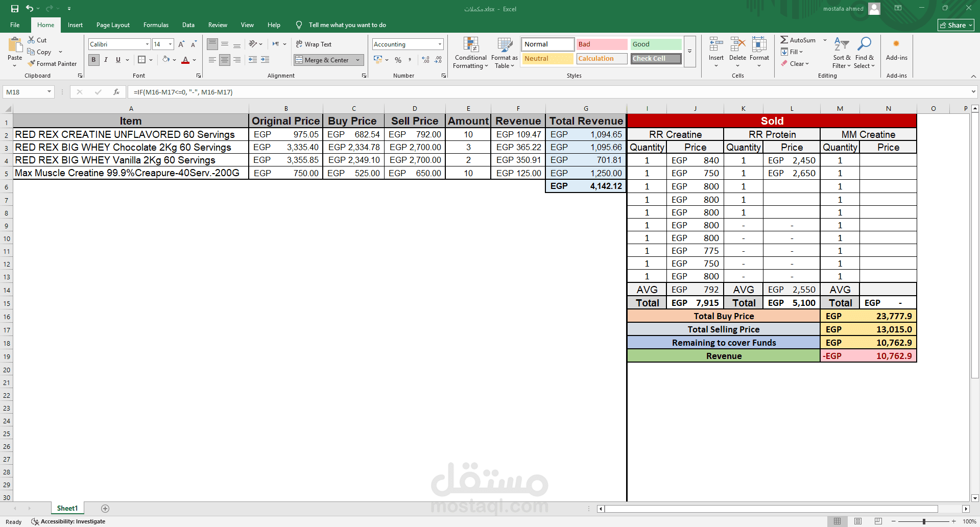Screen dimensions: 980x527
Task: Click the Paste clipboard icon
Action: [15, 45]
